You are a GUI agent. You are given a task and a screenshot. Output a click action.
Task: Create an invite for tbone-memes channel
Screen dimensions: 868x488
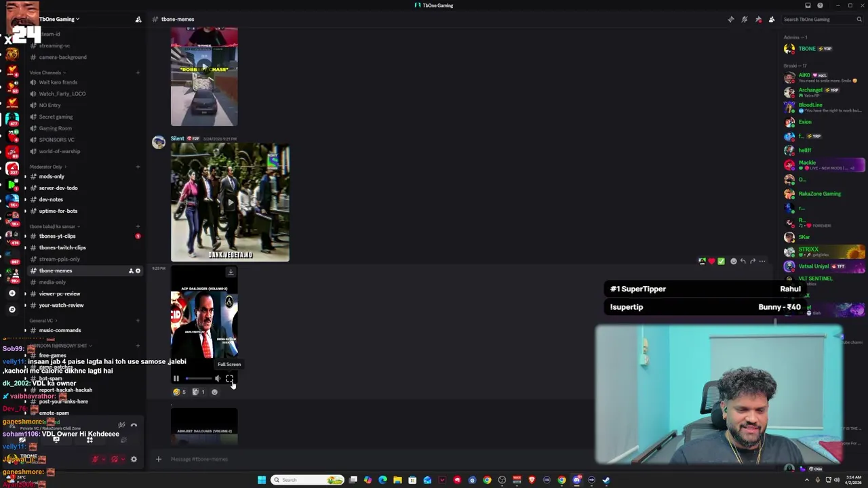click(x=131, y=270)
